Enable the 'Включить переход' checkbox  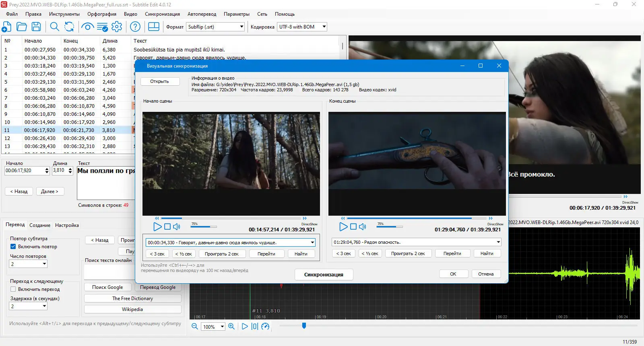tap(13, 289)
